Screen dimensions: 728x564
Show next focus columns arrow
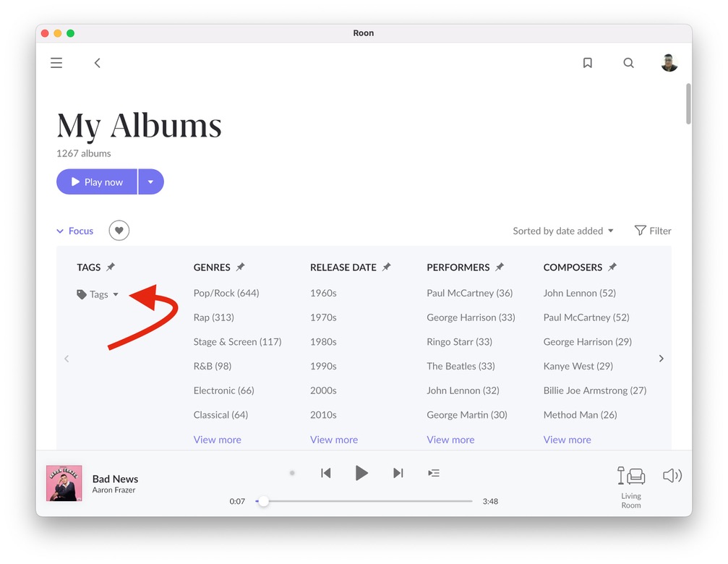pos(661,359)
